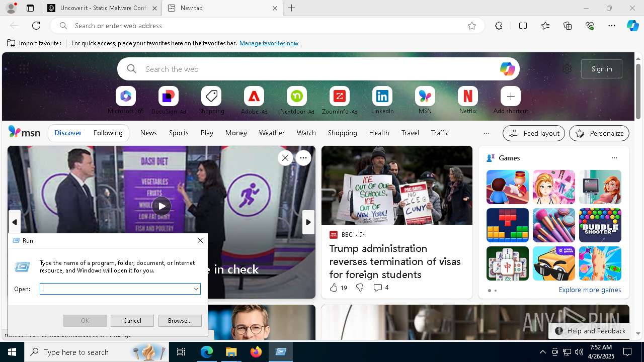Image resolution: width=644 pixels, height=362 pixels.
Task: Open carousel story more options
Action: coord(303,158)
